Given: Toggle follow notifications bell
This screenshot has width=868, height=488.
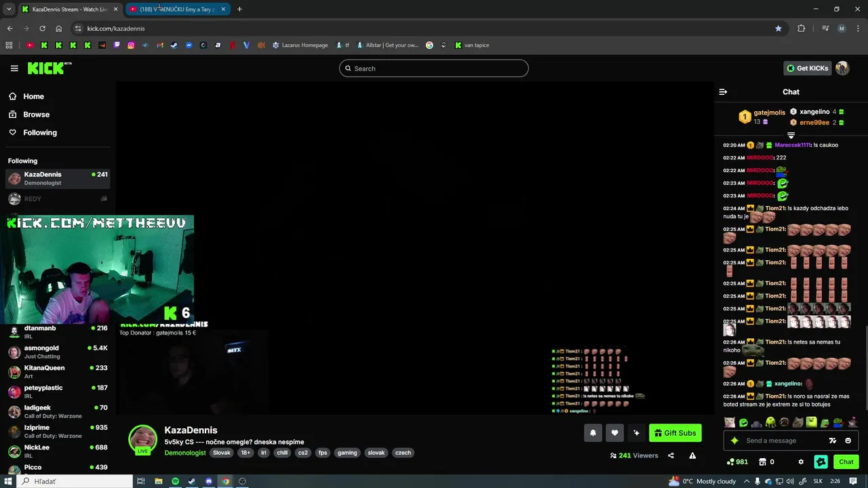Looking at the screenshot, I should tap(593, 433).
